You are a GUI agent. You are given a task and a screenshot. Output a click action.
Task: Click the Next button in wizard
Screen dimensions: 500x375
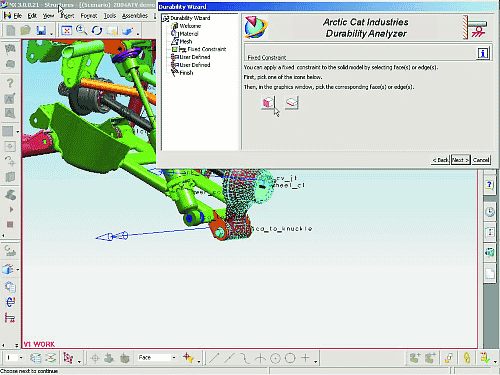461,160
